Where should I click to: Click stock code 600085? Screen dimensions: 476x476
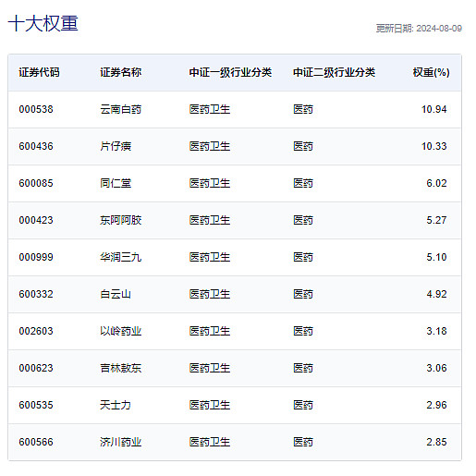[x=36, y=183]
